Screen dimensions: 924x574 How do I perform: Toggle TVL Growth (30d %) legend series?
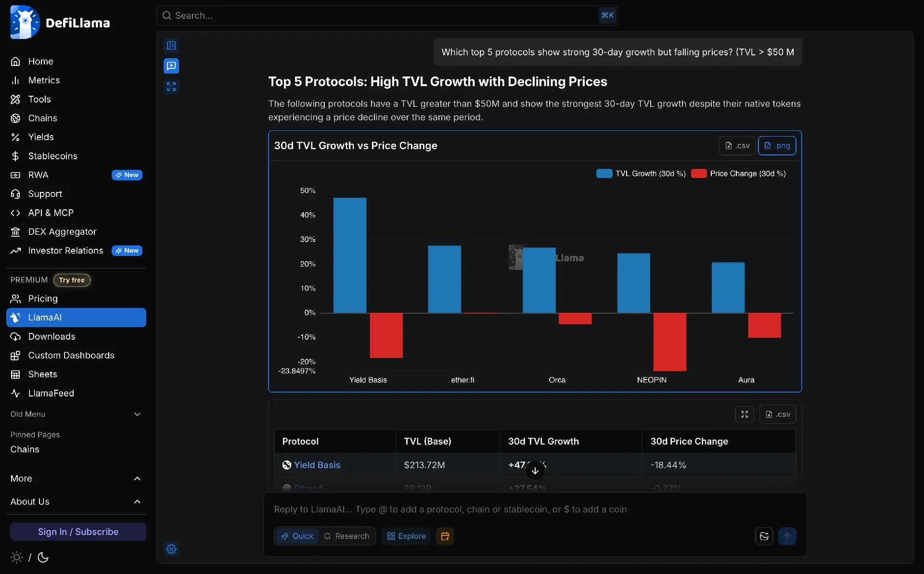point(641,174)
